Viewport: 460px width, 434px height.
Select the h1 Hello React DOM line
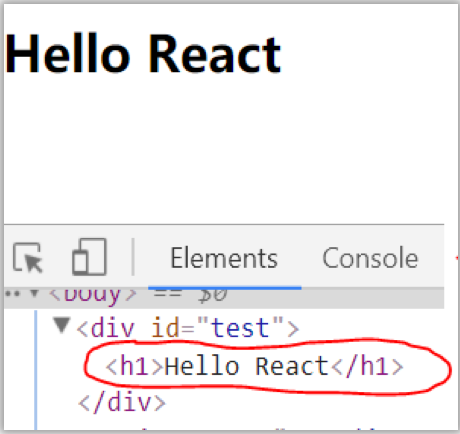255,366
